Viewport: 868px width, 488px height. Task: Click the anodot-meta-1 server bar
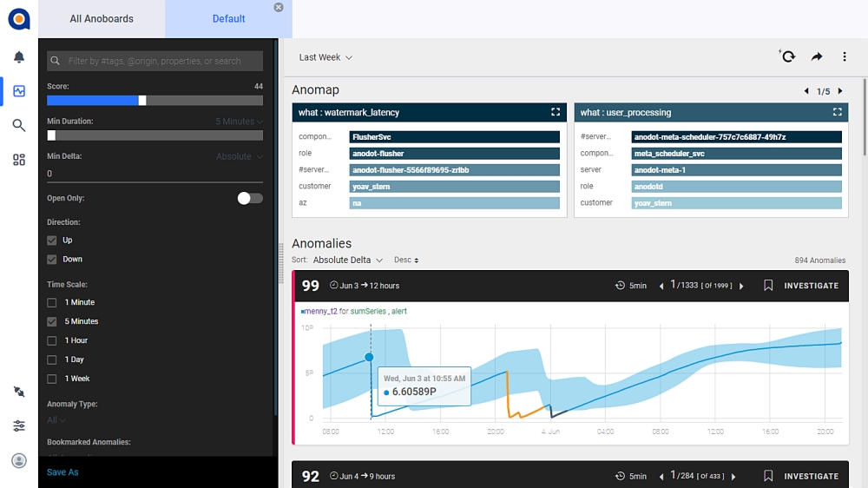point(736,170)
